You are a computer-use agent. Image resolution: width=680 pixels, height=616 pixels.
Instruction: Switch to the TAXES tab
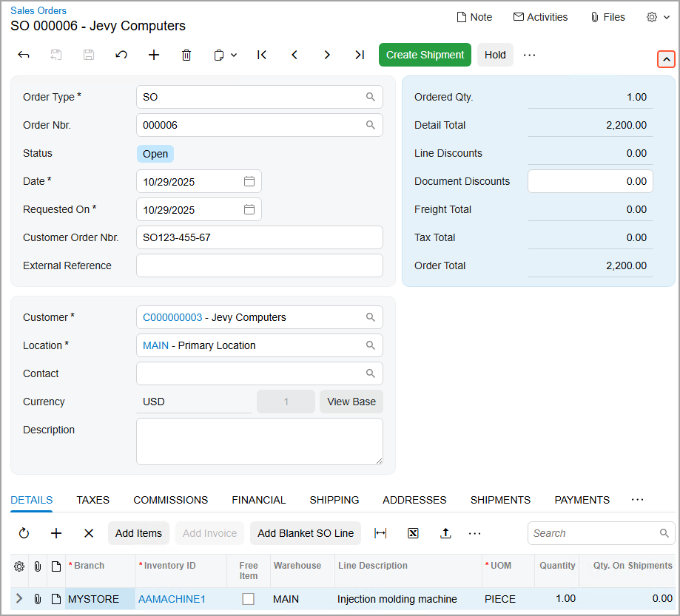92,500
